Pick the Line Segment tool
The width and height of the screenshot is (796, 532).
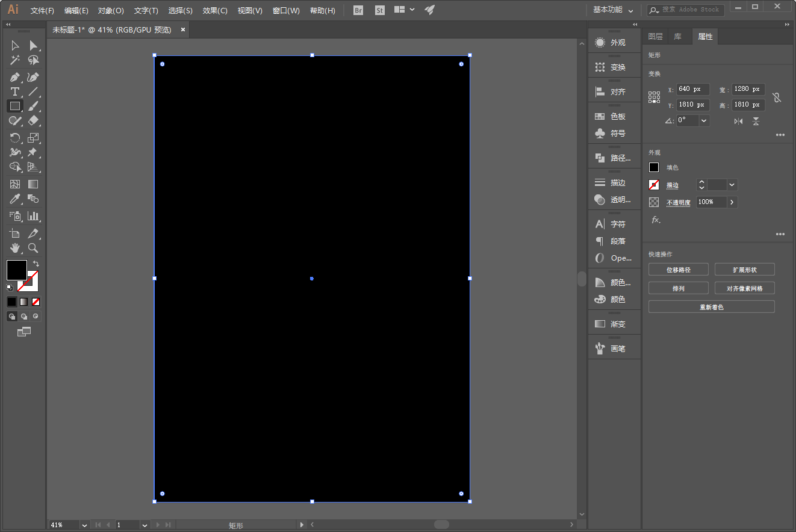pos(34,92)
